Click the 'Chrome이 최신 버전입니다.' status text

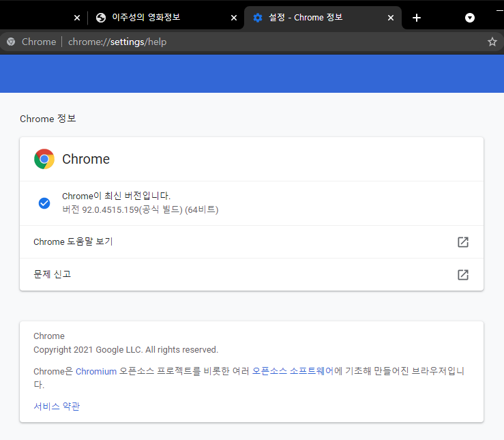pyautogui.click(x=116, y=196)
